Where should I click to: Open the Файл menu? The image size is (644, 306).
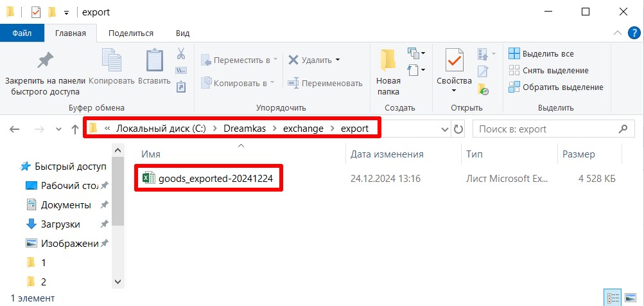pyautogui.click(x=22, y=33)
